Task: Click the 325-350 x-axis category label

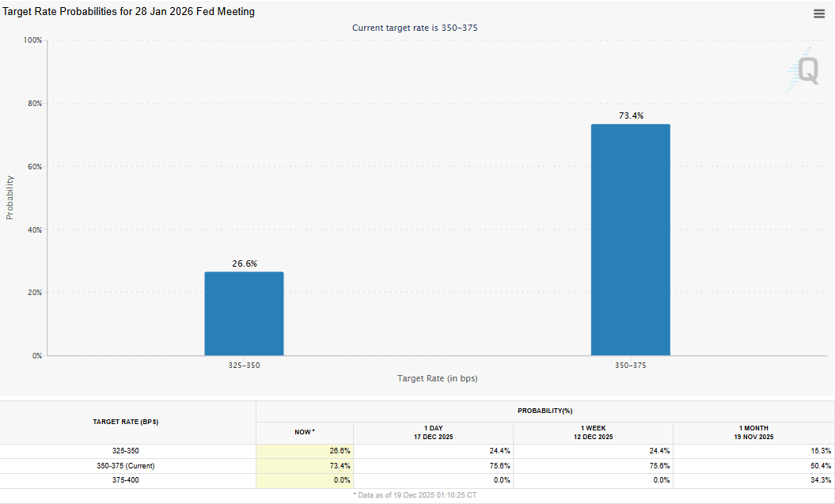Action: [244, 366]
